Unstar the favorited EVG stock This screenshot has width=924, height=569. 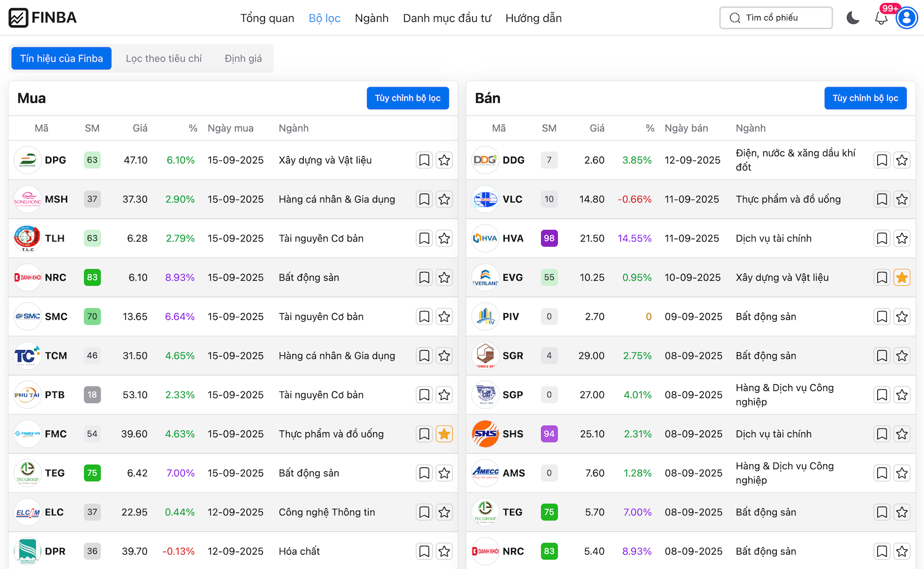click(x=901, y=277)
